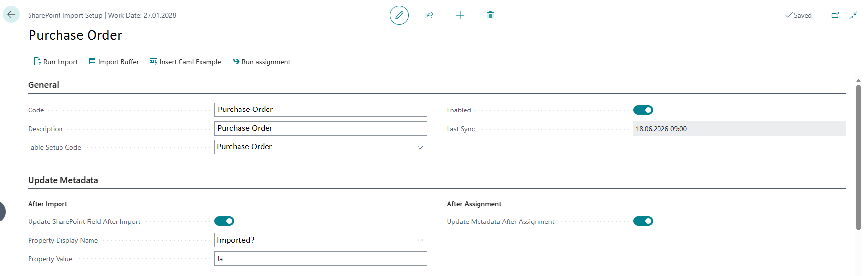Collapse the Update Metadata section header

pos(63,180)
